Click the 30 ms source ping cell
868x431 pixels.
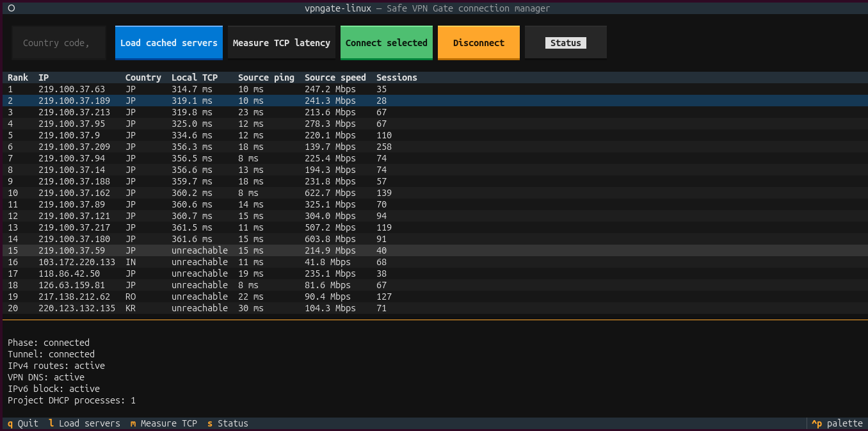click(251, 308)
